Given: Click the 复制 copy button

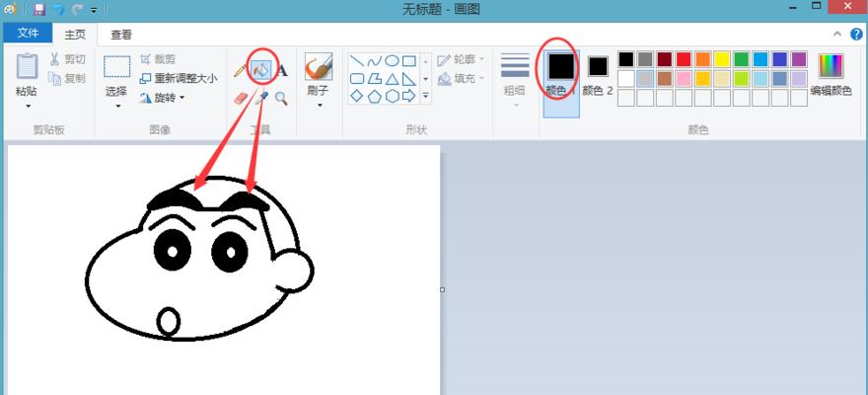Looking at the screenshot, I should 67,78.
